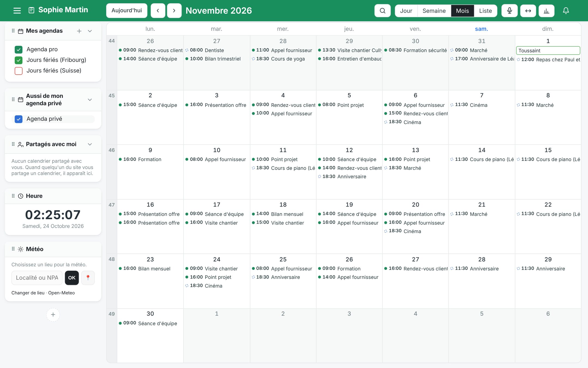Focus the Localité ou NPA field
Image resolution: width=588 pixels, height=368 pixels.
[37, 277]
